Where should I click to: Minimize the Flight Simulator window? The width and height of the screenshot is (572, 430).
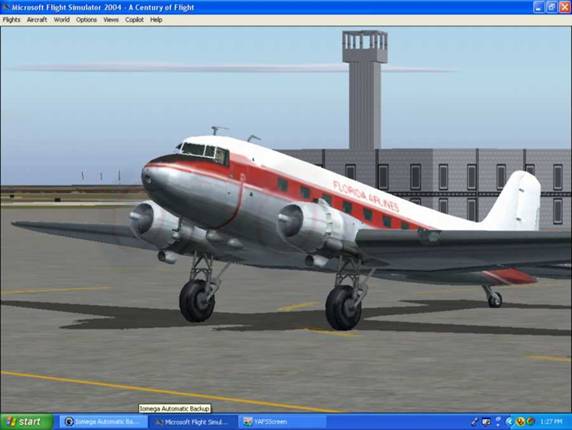[x=539, y=7]
